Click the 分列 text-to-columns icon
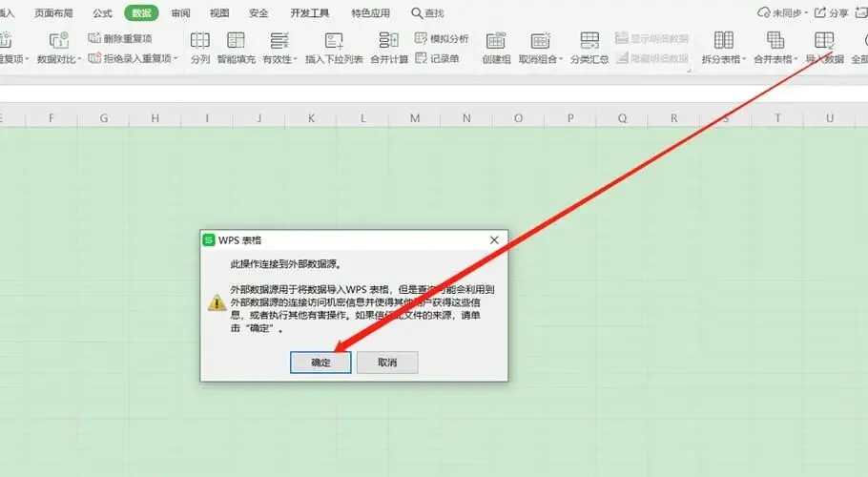 [x=200, y=40]
